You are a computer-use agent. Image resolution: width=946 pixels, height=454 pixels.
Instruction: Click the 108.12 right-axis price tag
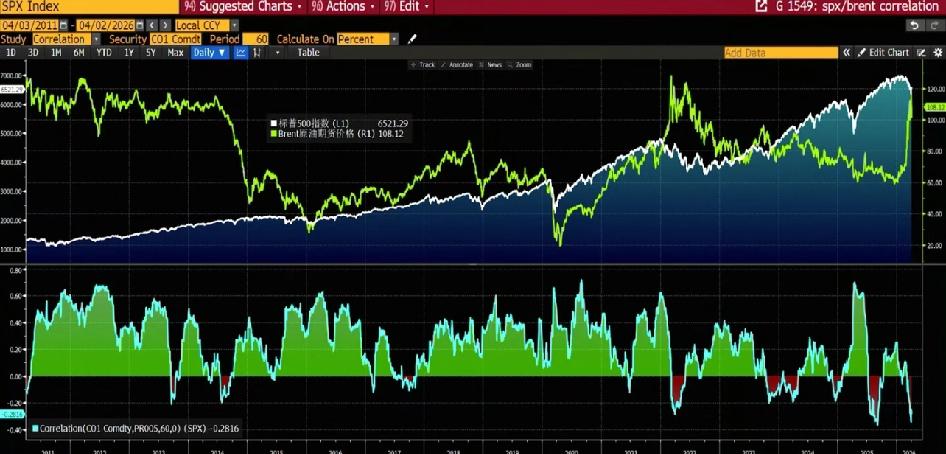[x=935, y=107]
